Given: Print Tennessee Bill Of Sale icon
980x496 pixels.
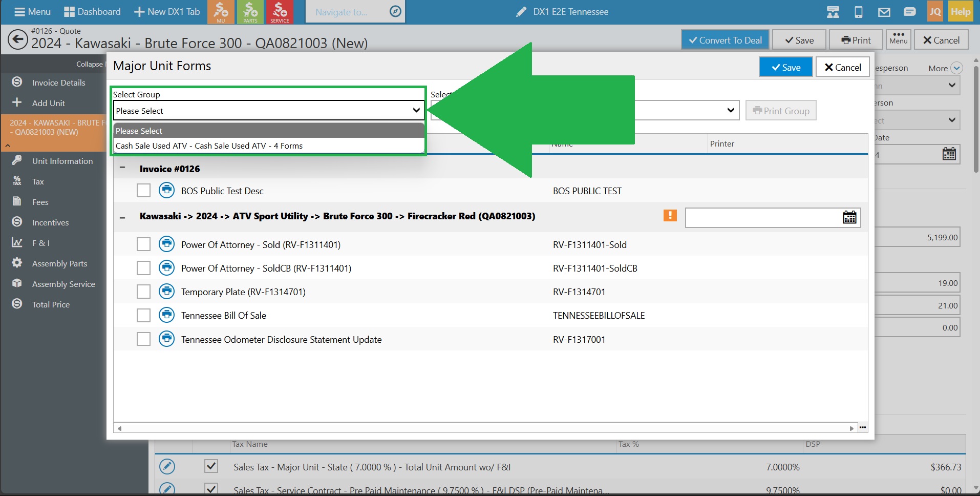Looking at the screenshot, I should click(x=166, y=315).
